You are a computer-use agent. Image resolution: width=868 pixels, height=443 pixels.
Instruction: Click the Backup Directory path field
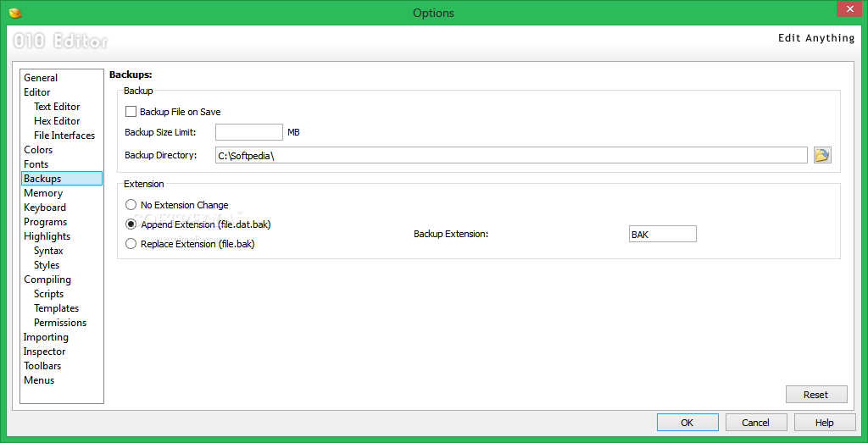511,155
